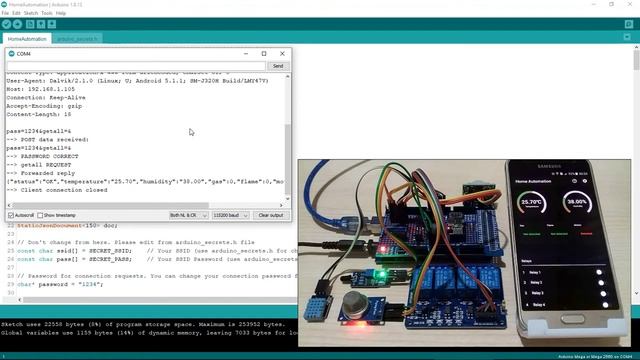Click "Sketch uses 22558 bytes" console line

click(x=143, y=324)
